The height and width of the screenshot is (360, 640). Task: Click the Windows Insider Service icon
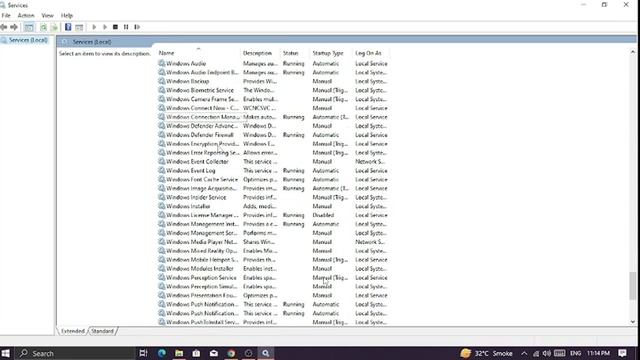coord(162,197)
